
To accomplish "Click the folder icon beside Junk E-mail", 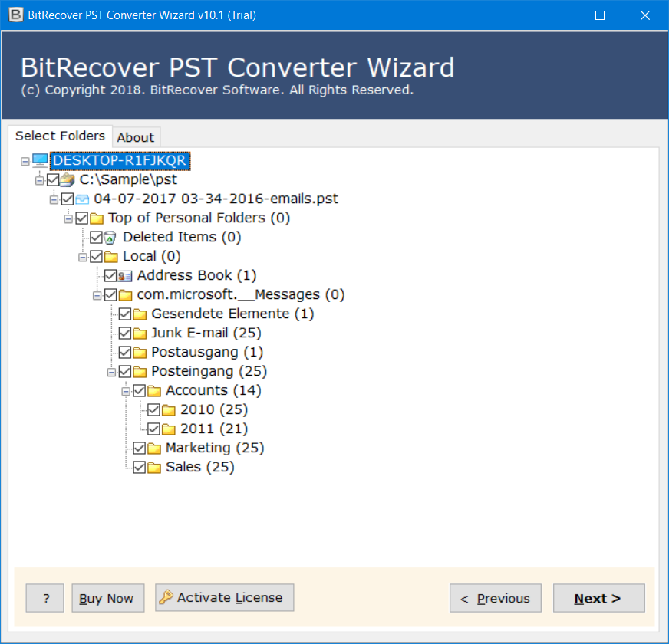I will (x=140, y=333).
